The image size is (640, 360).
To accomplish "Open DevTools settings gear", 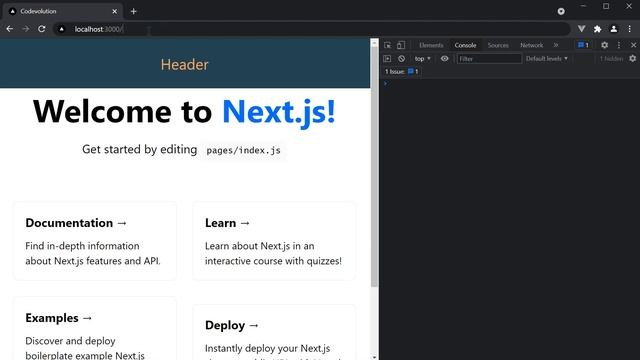I will [x=604, y=45].
